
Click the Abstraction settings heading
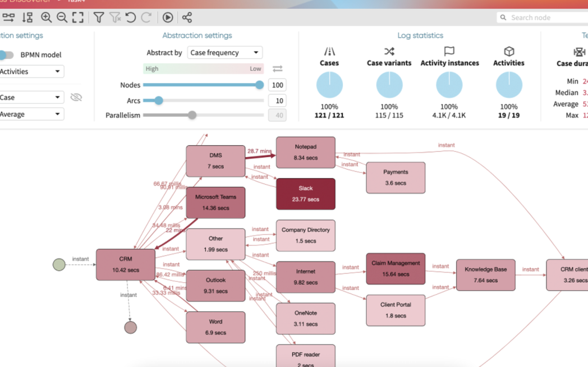click(x=197, y=35)
